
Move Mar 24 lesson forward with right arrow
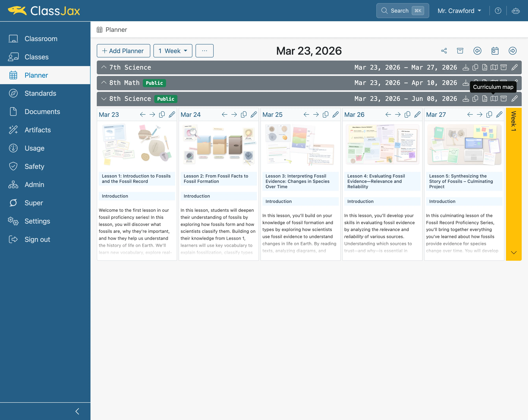click(x=234, y=115)
